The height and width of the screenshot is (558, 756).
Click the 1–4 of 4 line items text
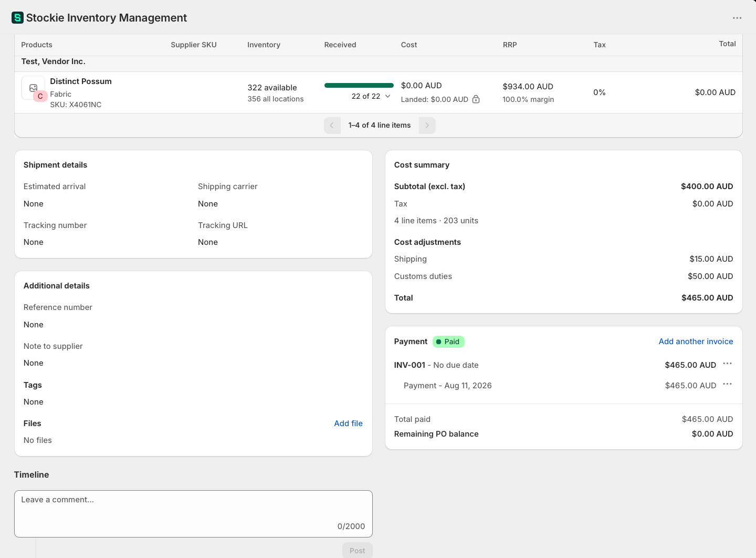380,126
